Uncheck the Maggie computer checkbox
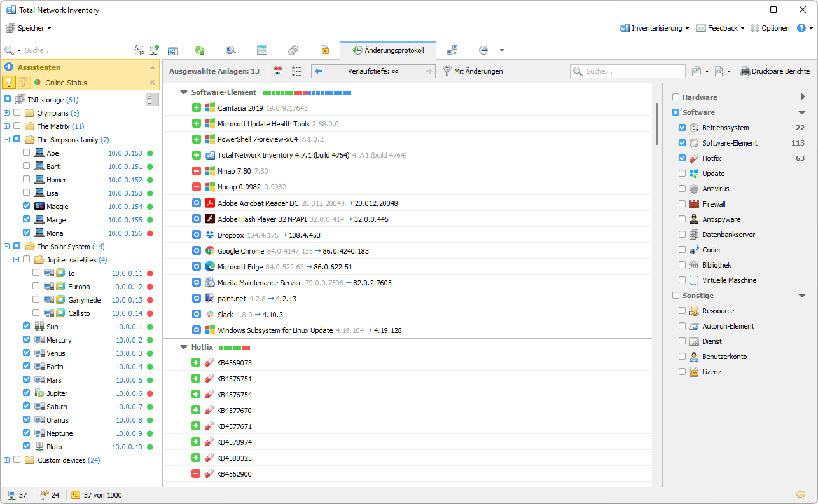The image size is (818, 504). coord(26,206)
